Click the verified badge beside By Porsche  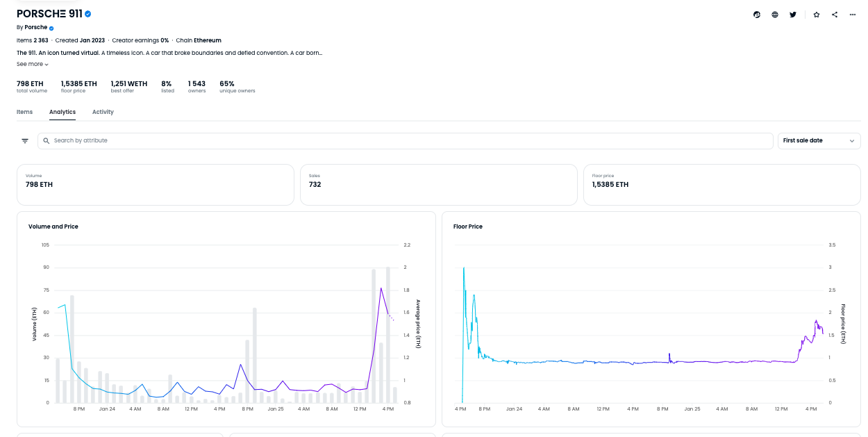[x=51, y=28]
